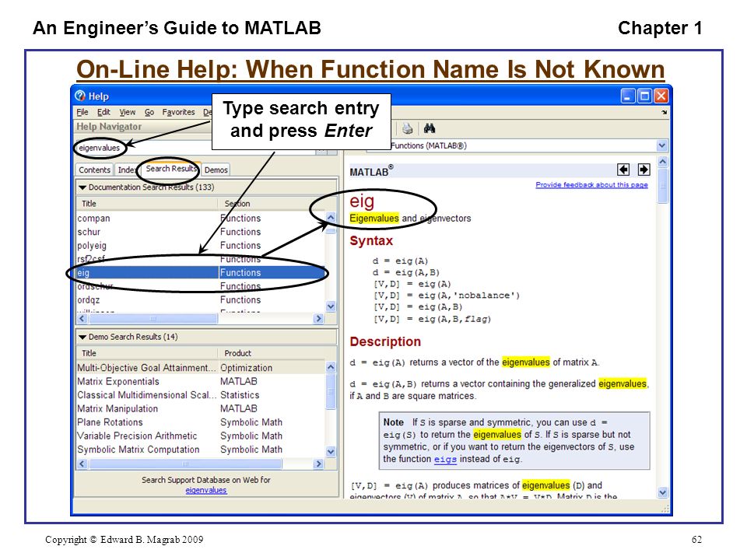This screenshot has width=747, height=560.
Task: Collapse Documentation Search Results section
Action: [x=82, y=187]
